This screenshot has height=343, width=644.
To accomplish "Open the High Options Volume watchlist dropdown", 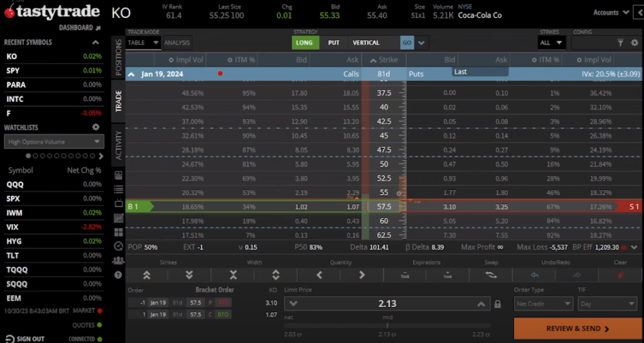I will pos(53,142).
